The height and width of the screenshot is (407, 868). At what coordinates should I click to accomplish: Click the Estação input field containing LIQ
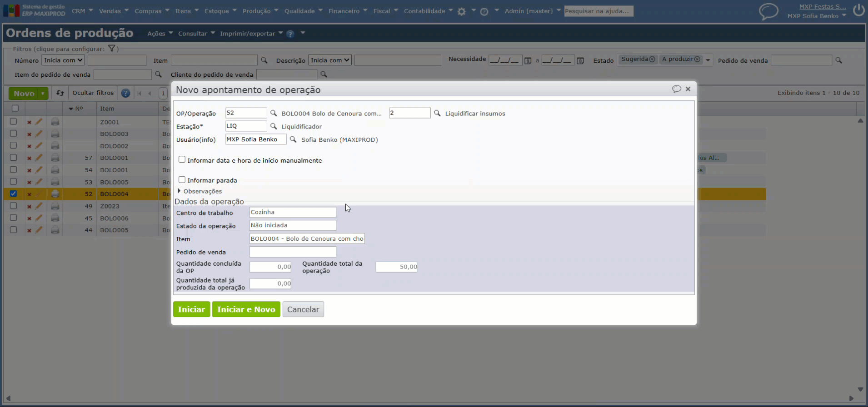246,126
